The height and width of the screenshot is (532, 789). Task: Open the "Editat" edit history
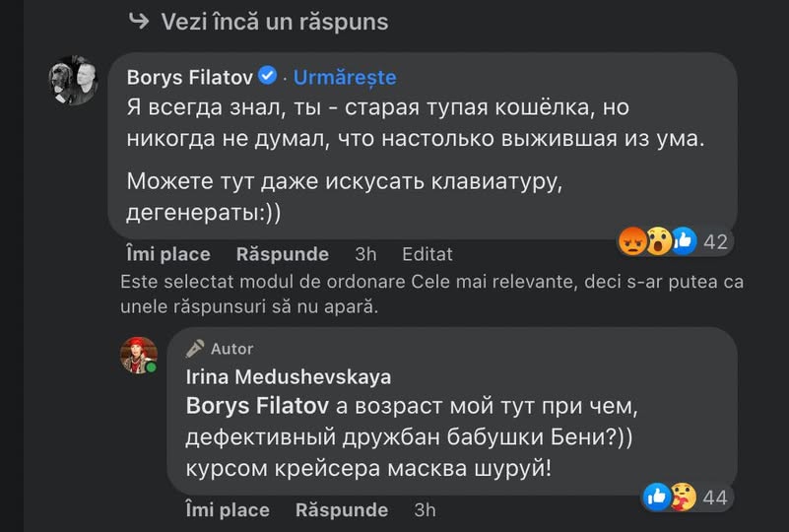427,254
